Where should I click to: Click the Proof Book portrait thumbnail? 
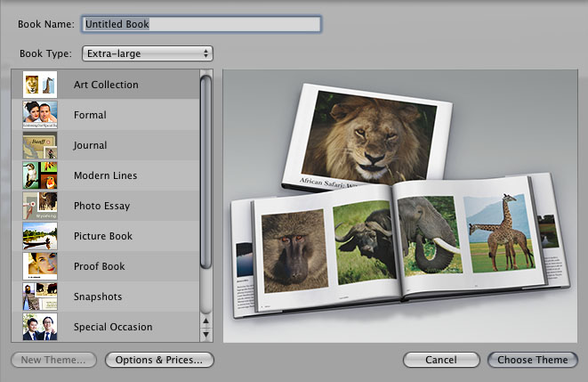pos(40,266)
